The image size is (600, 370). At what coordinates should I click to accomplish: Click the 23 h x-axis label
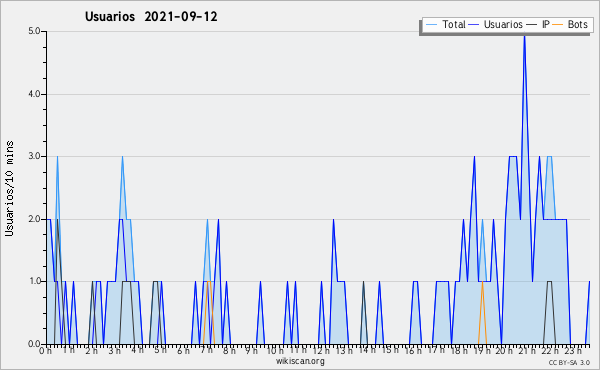tap(574, 350)
